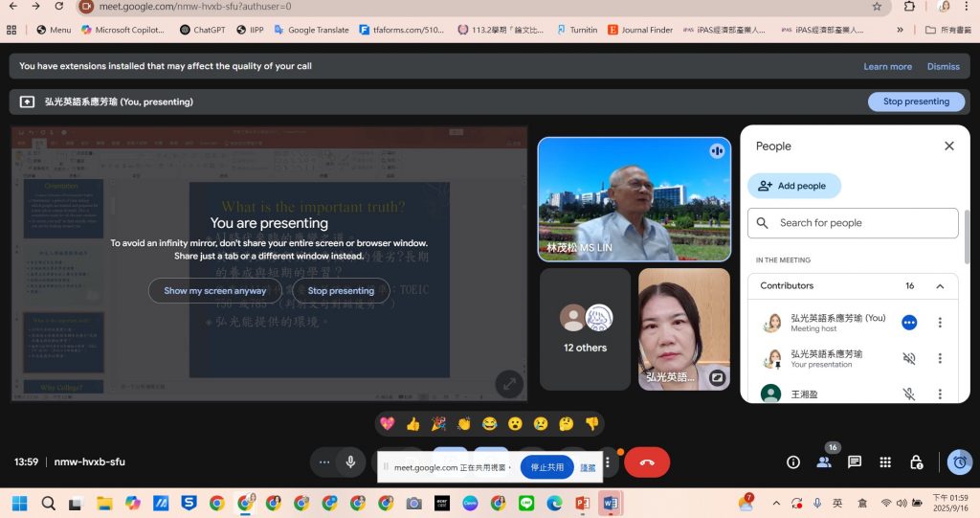The image size is (980, 518).
Task: Open the Word taskbar icon
Action: pos(611,503)
